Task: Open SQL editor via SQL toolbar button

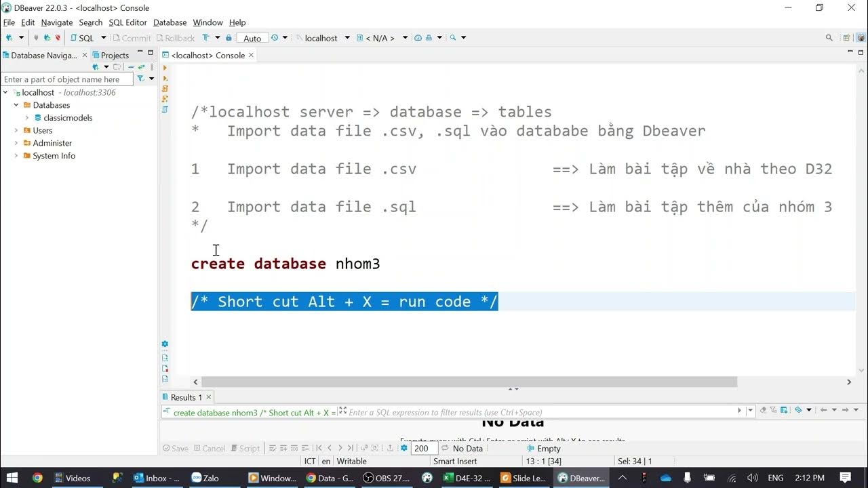Action: 83,38
